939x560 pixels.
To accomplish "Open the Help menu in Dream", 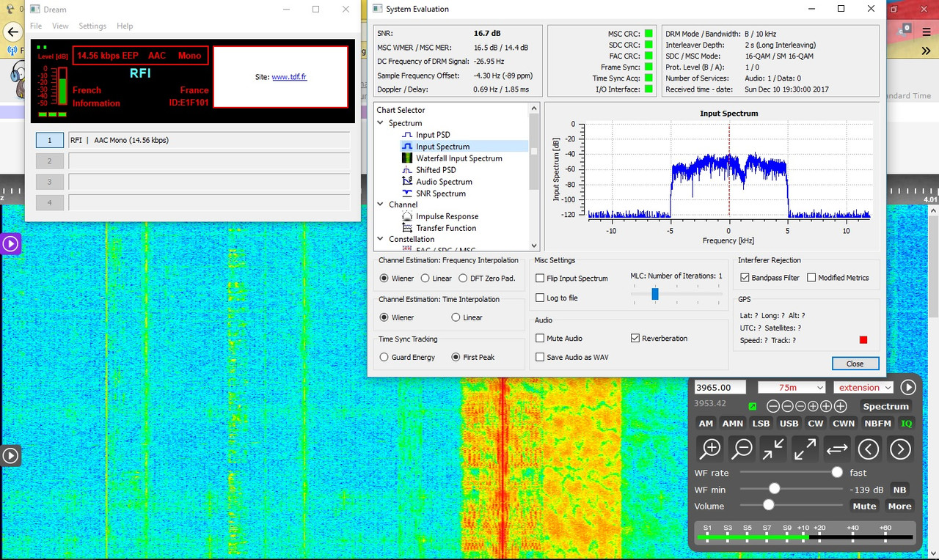I will (125, 26).
